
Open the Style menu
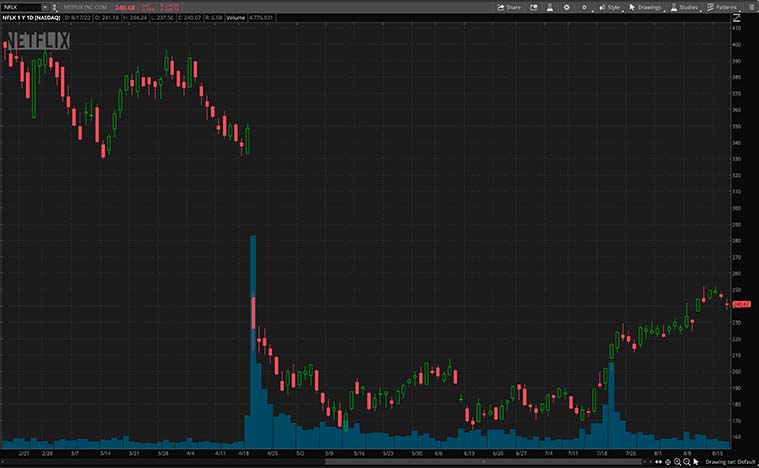point(609,7)
